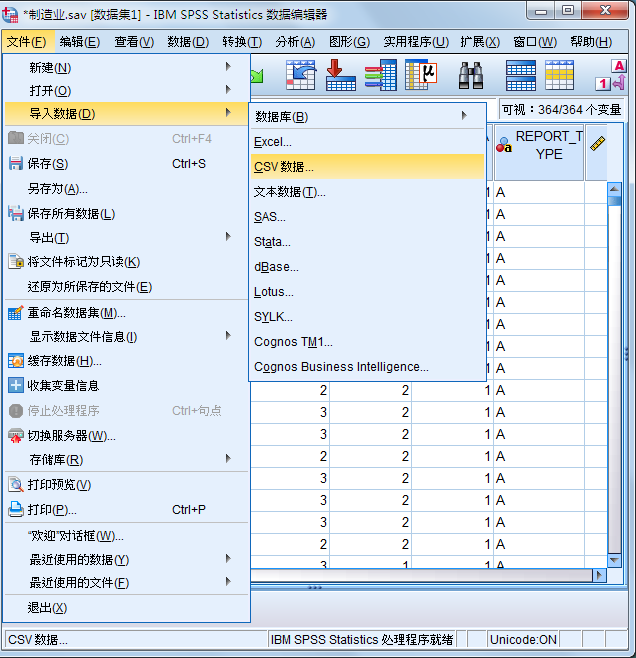The width and height of the screenshot is (636, 658).
Task: Select 退出(X) to quit SPSS
Action: coord(127,608)
